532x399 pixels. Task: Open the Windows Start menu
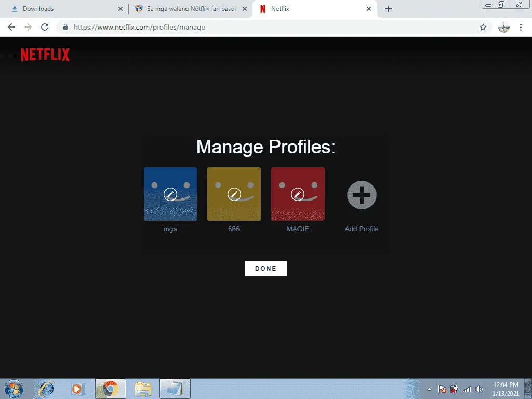coord(14,389)
